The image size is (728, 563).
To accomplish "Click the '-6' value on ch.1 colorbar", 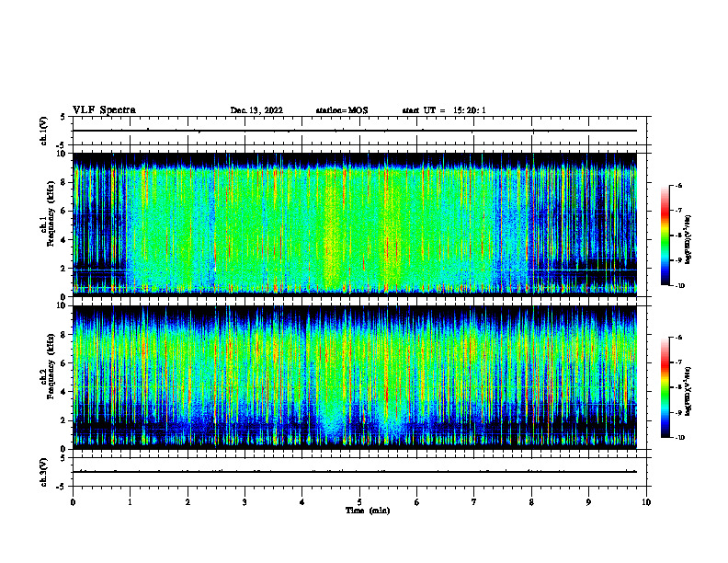I will 677,185.
